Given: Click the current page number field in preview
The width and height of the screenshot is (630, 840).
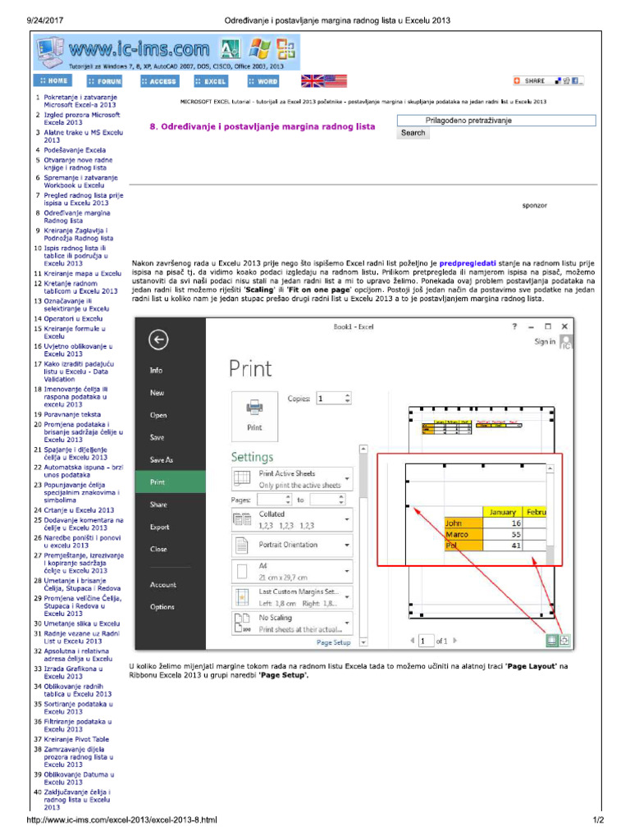Looking at the screenshot, I should (426, 641).
